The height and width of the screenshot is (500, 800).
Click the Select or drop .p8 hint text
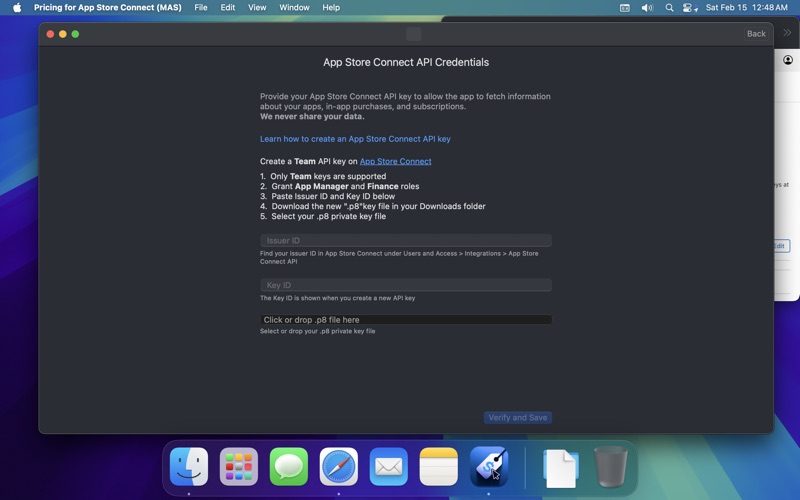pyautogui.click(x=317, y=331)
